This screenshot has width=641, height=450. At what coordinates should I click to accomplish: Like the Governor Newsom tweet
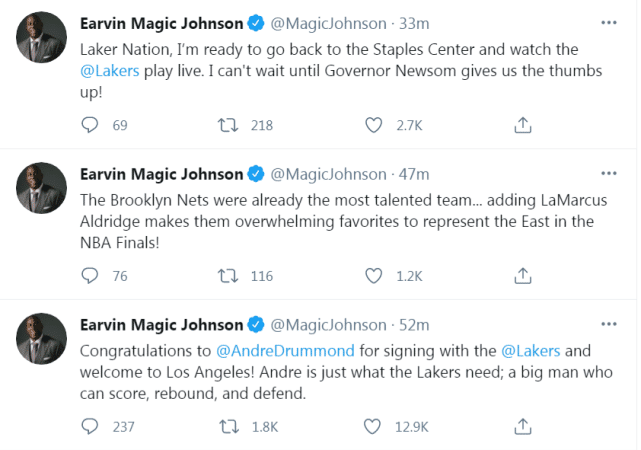pyautogui.click(x=374, y=125)
